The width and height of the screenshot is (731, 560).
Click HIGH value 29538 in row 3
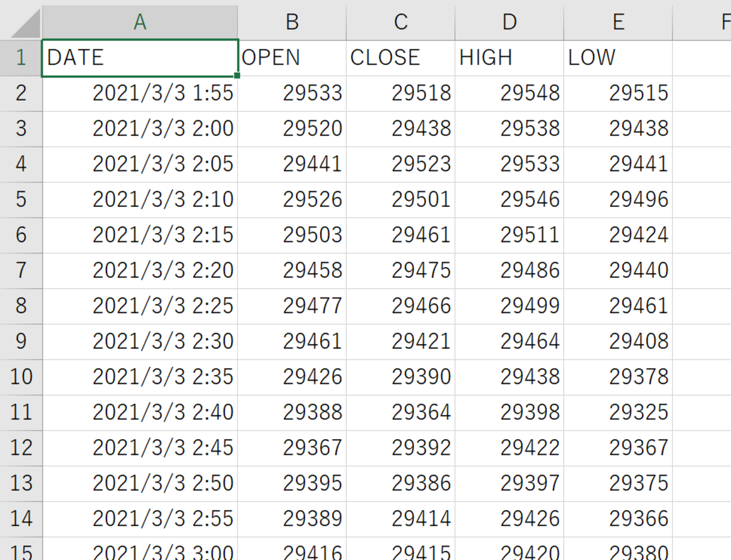click(x=509, y=129)
